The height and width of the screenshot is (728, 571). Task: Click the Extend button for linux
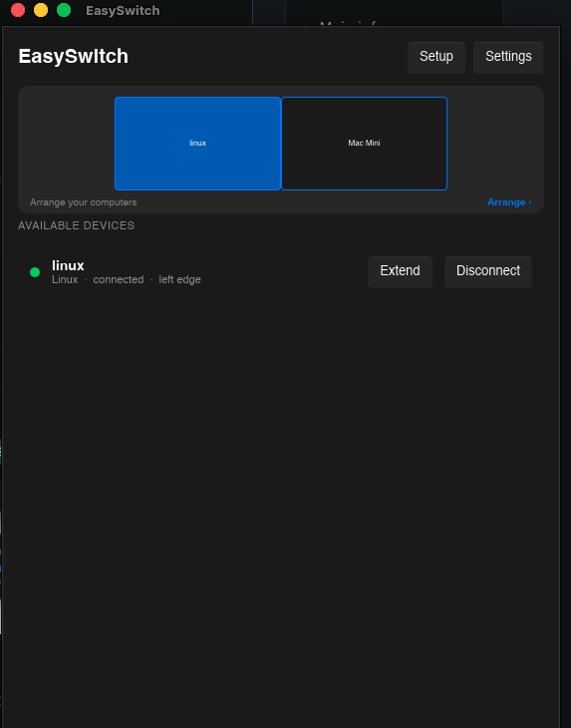point(400,271)
